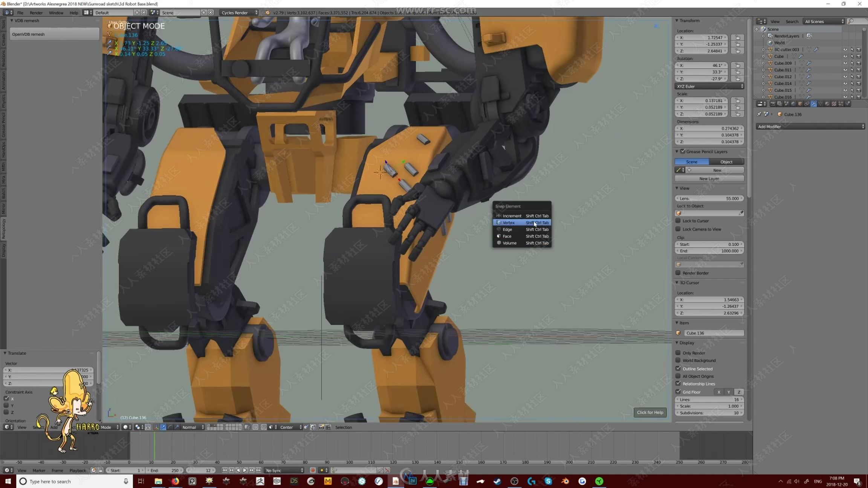Expand the BC-cutter.003 outliner item

point(764,49)
